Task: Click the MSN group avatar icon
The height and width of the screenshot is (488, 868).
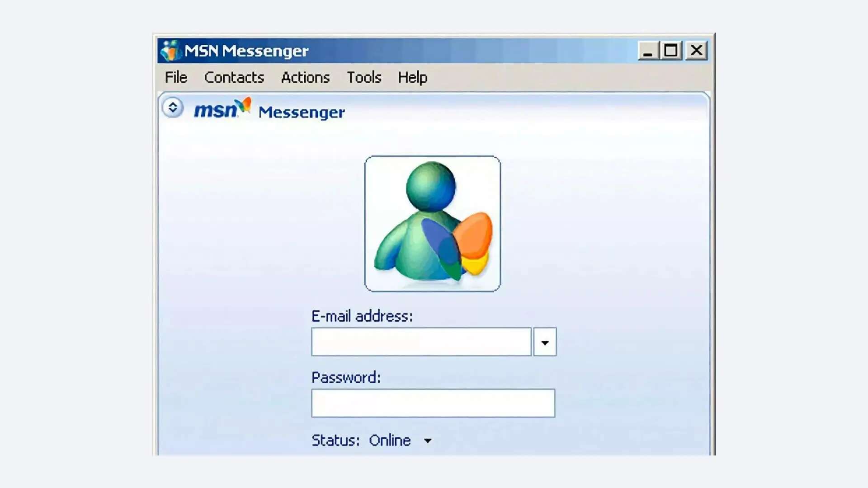Action: (x=434, y=224)
